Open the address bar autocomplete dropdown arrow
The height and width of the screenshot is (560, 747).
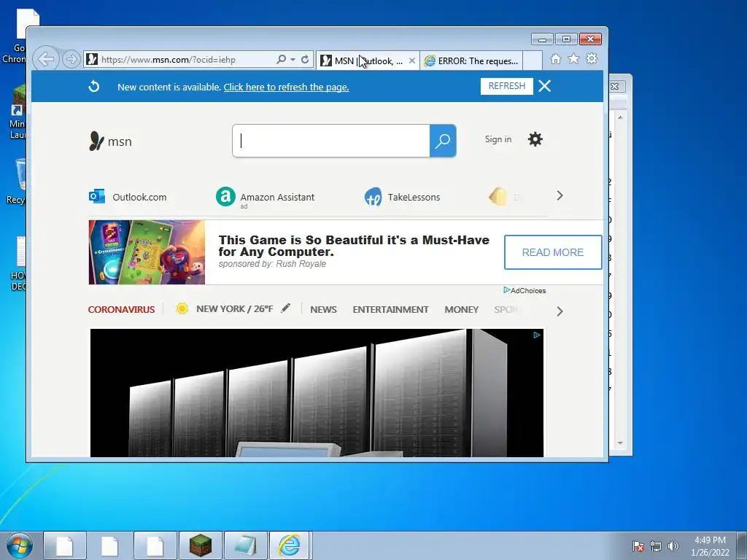(x=293, y=60)
